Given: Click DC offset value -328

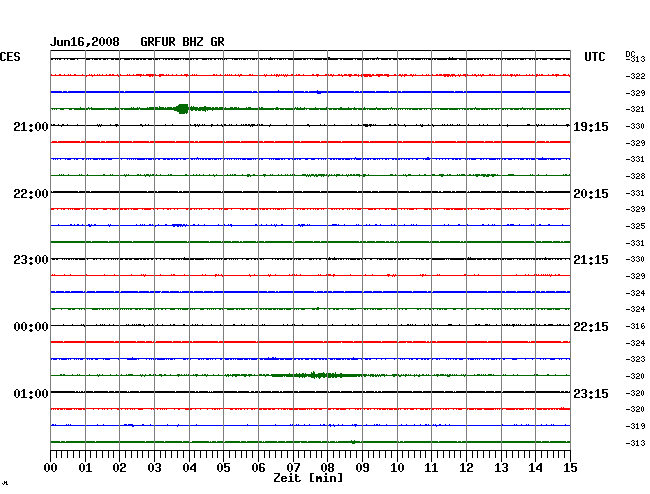Looking at the screenshot, I should [635, 176].
